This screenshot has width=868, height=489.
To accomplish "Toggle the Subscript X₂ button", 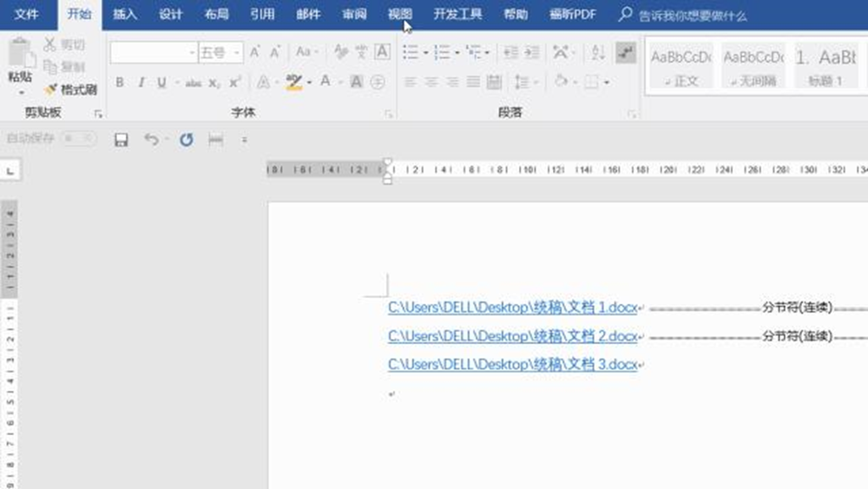I will pos(214,83).
